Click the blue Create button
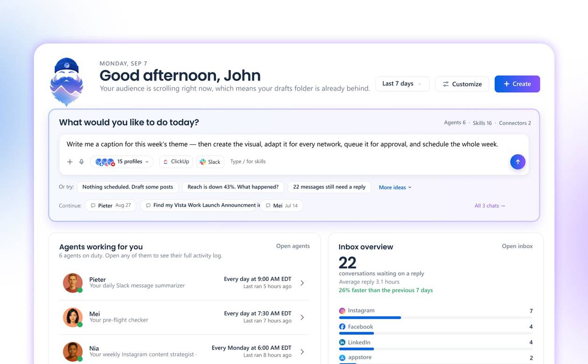 517,84
